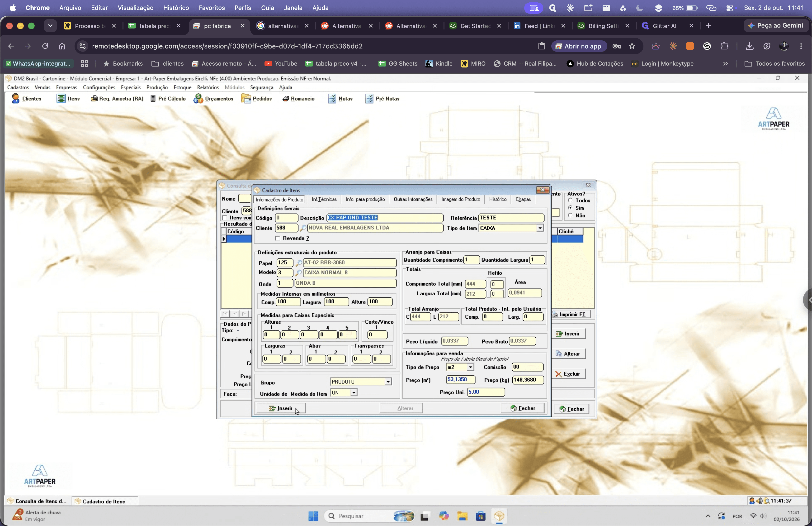
Task: Expand Unidade de Medida UN dropdown
Action: click(354, 393)
